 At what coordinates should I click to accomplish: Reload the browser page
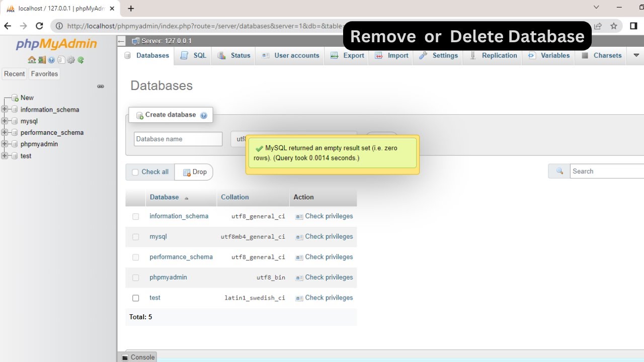(x=39, y=26)
